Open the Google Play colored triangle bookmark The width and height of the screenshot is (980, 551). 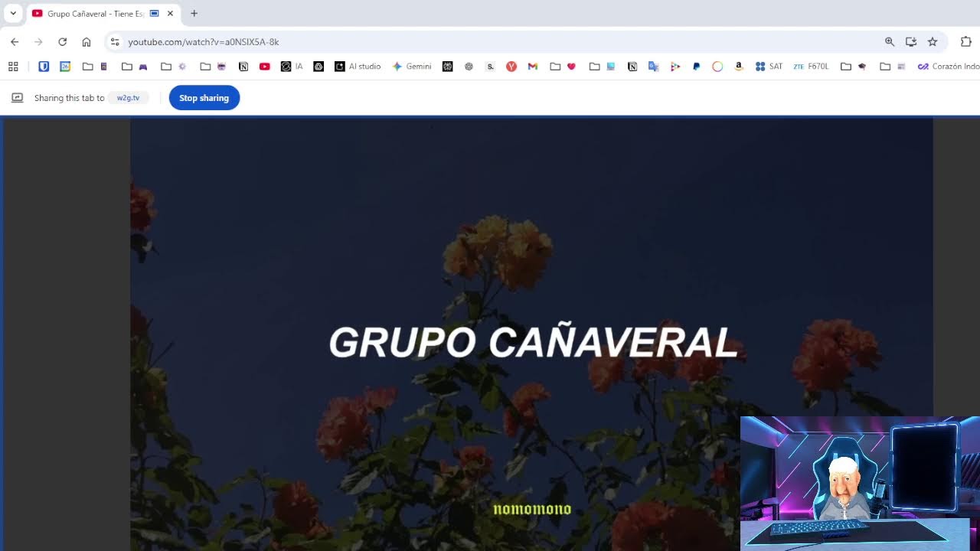coord(675,67)
